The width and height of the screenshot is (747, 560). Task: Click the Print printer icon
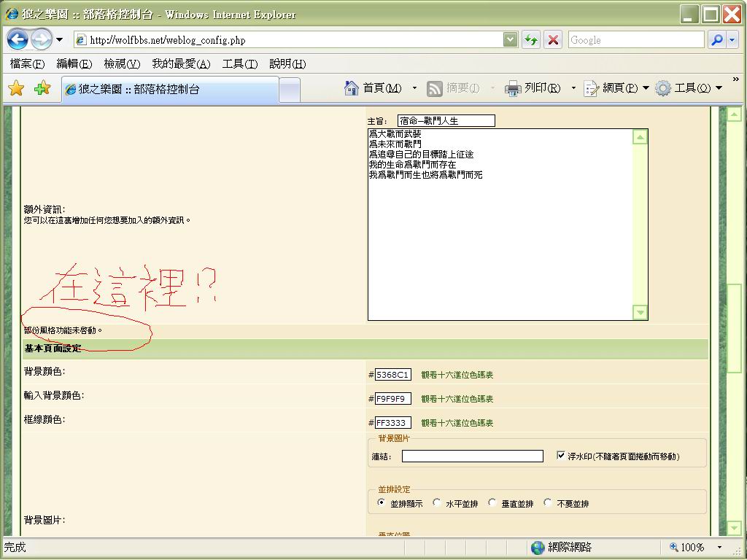[x=513, y=88]
